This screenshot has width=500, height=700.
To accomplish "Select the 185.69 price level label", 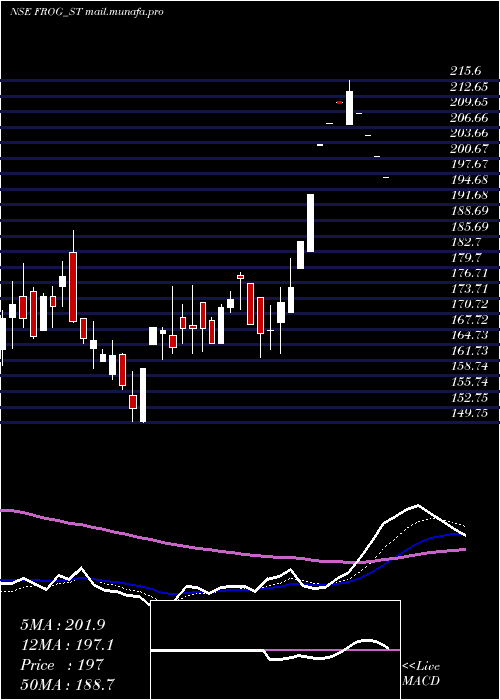I will [469, 227].
